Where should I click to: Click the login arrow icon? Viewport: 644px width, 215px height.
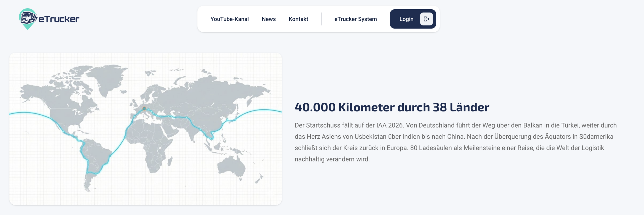(426, 19)
